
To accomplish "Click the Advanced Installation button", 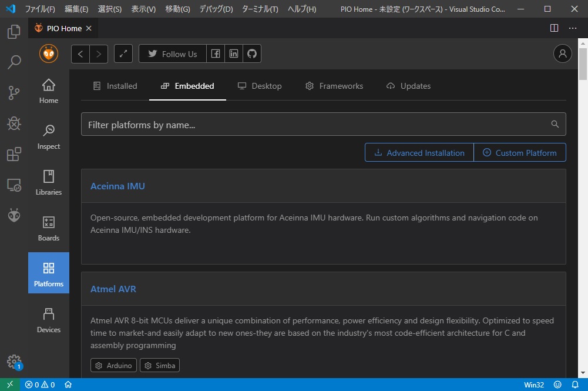I will pos(419,152).
